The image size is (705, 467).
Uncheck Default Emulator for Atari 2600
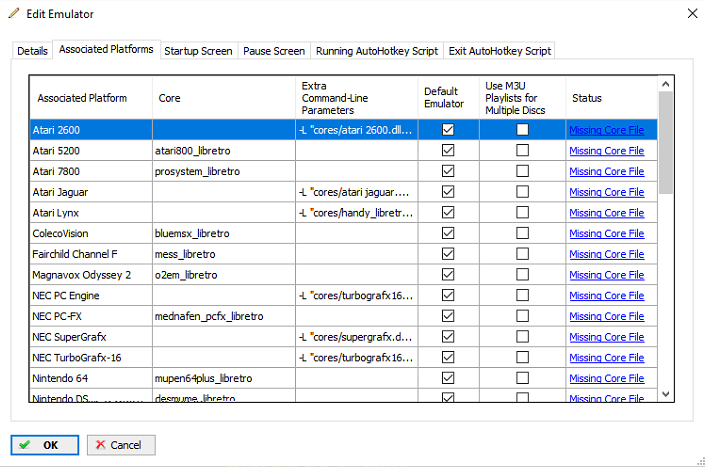[448, 129]
